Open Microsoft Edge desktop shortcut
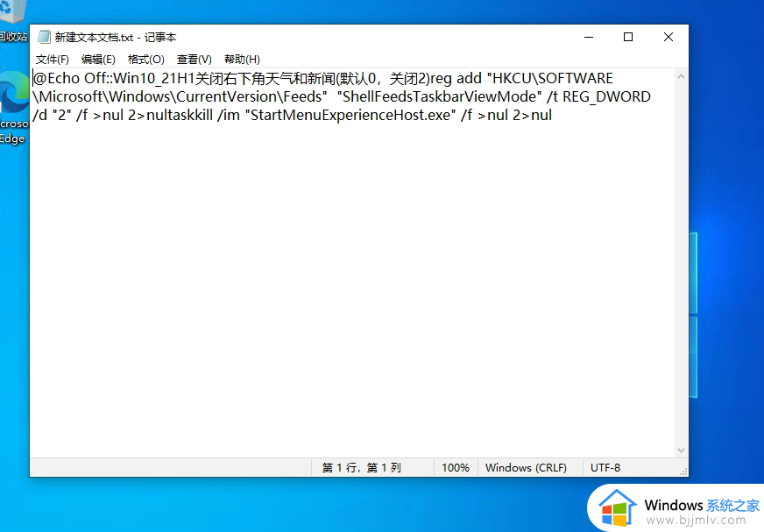The width and height of the screenshot is (764, 532). point(14,107)
